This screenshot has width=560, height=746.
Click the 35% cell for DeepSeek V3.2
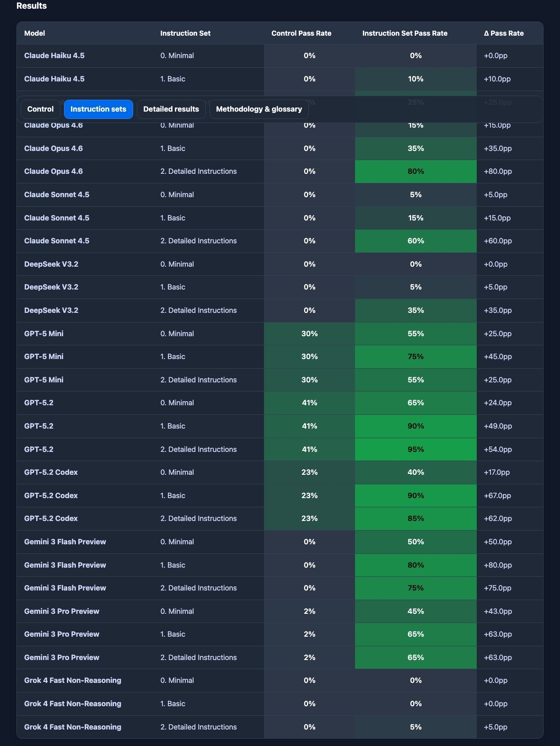tap(415, 311)
